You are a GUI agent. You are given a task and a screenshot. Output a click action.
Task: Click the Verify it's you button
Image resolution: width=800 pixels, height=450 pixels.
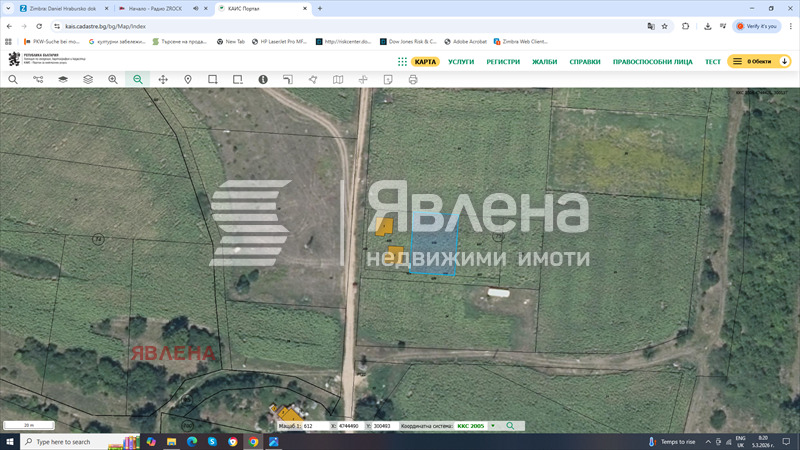[756, 26]
